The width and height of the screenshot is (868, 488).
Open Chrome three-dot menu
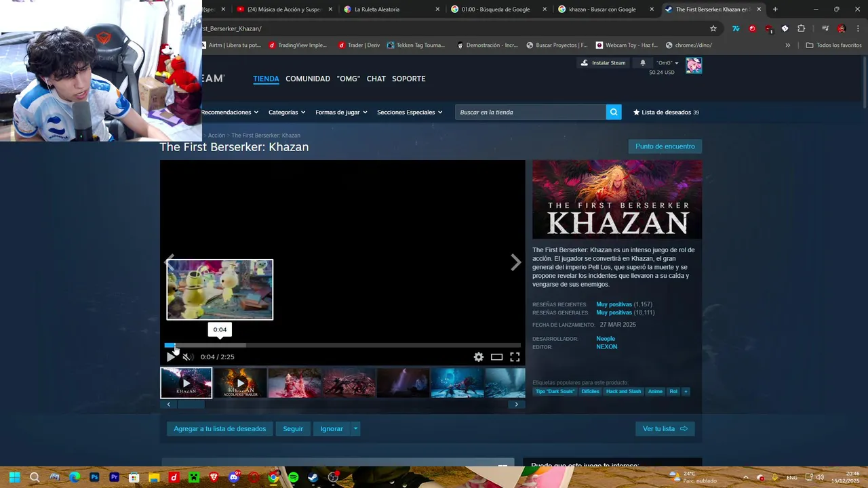[x=858, y=28]
